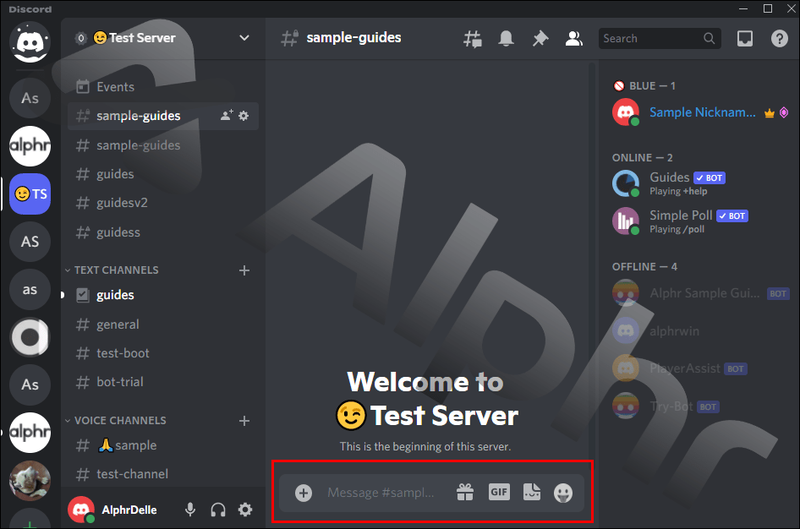Screen dimensions: 800x529
Task: Create invite for sample-guides channel
Action: point(227,115)
